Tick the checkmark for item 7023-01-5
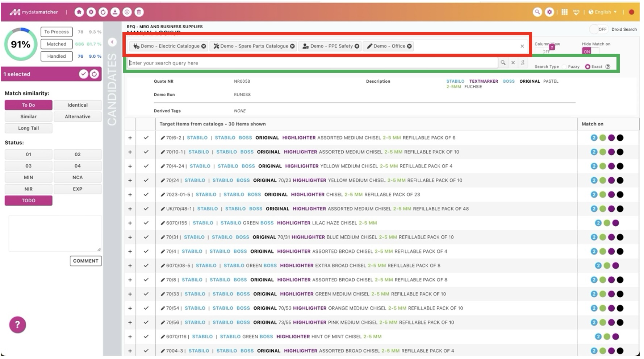Image resolution: width=644 pixels, height=359 pixels. (146, 195)
